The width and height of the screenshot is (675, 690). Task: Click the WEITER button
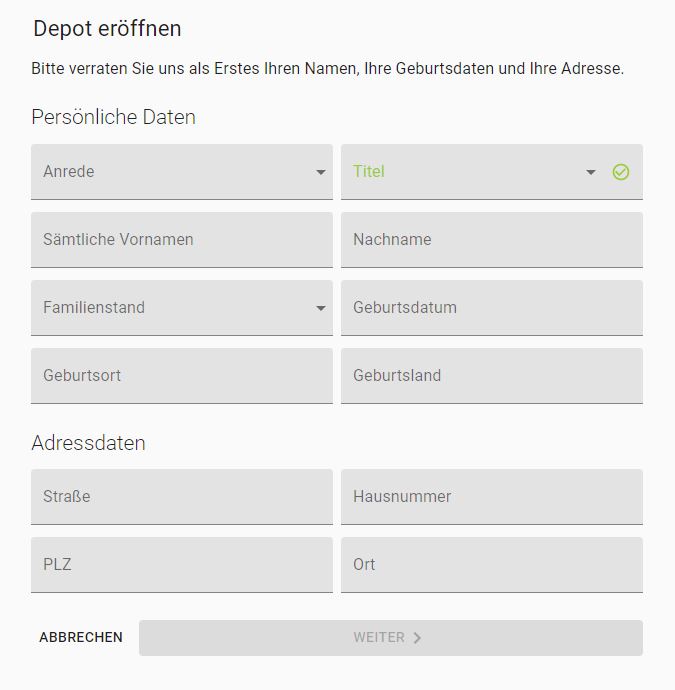pyautogui.click(x=391, y=638)
